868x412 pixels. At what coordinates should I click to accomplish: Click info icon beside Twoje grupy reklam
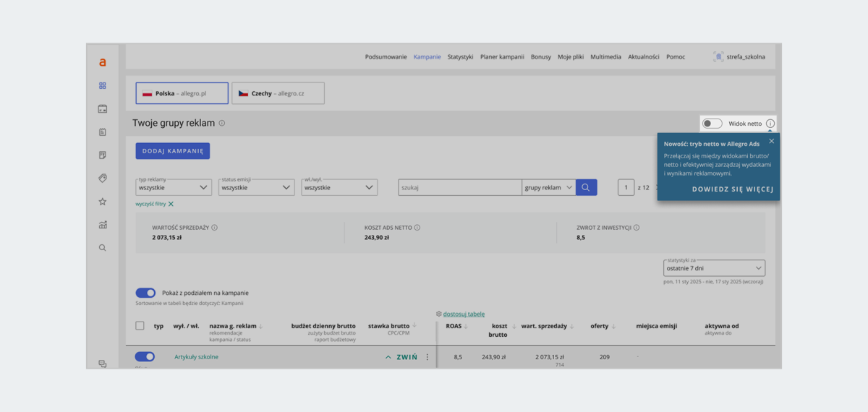pyautogui.click(x=222, y=123)
